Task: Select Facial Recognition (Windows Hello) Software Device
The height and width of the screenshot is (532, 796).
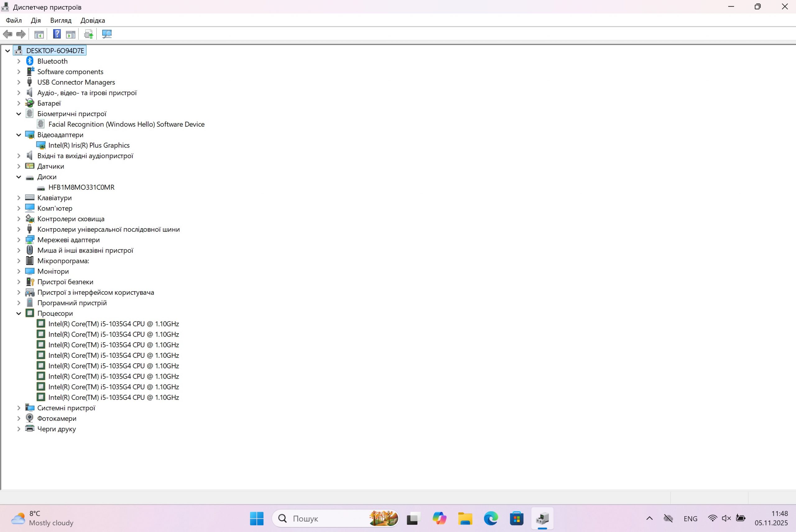Action: [x=126, y=125]
